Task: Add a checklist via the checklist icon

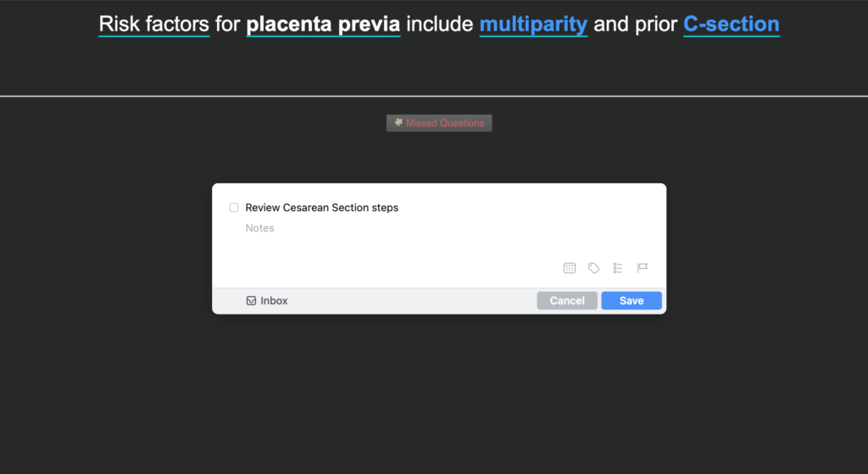Action: pos(618,268)
